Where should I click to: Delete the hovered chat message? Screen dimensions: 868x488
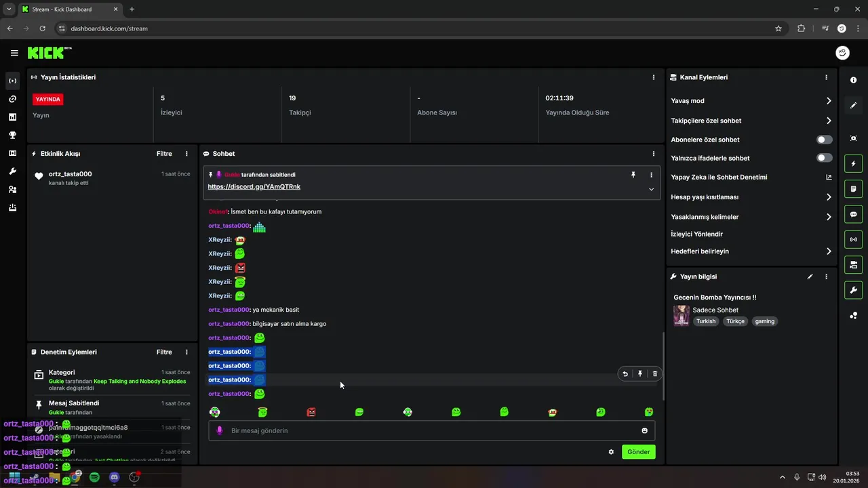tap(655, 373)
